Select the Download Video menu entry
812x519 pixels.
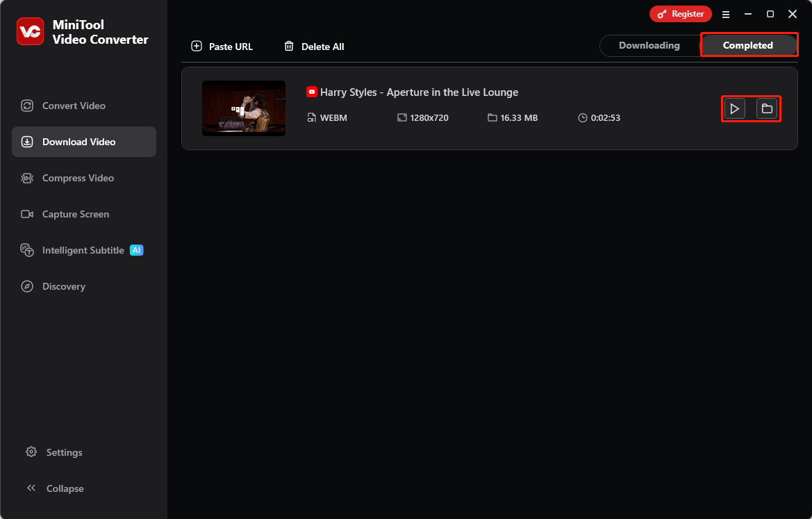(78, 142)
